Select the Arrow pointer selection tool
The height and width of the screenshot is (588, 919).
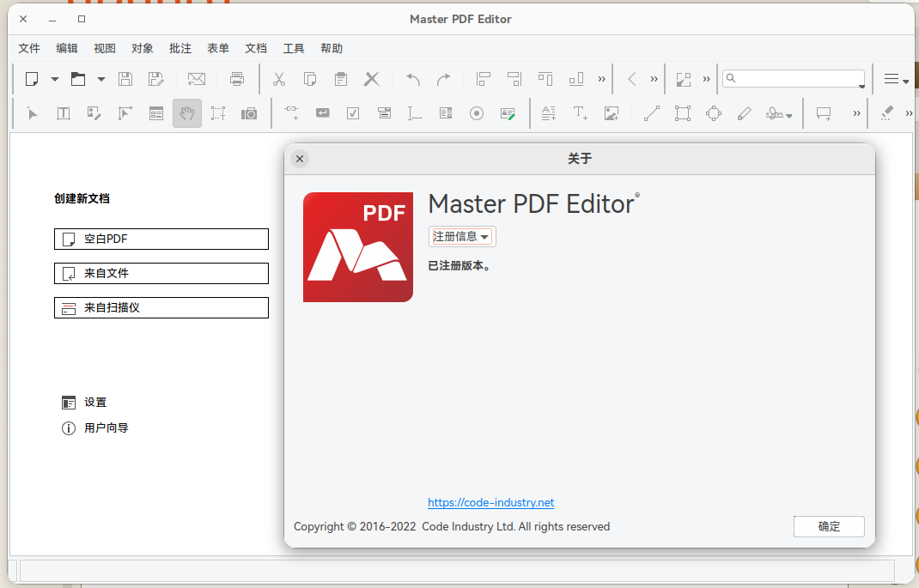point(33,113)
